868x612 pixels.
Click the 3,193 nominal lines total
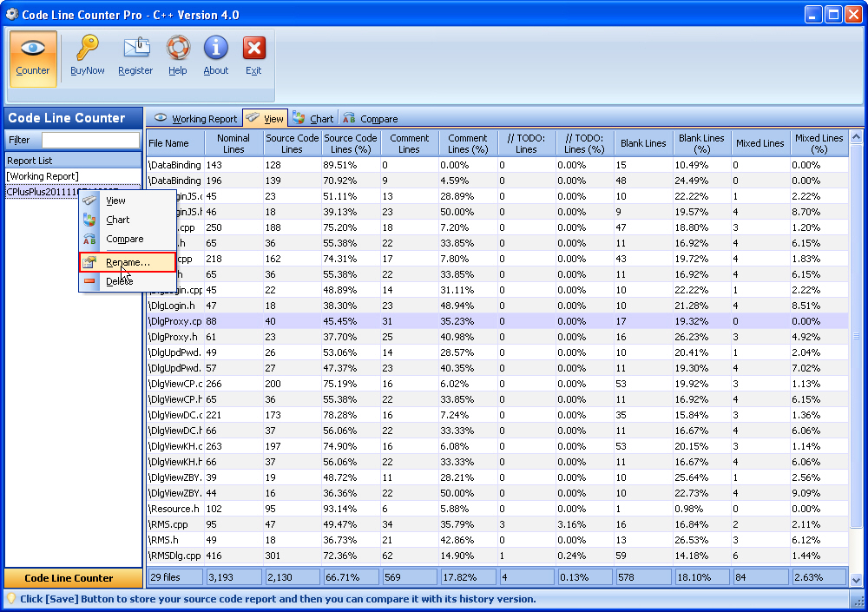click(x=233, y=577)
